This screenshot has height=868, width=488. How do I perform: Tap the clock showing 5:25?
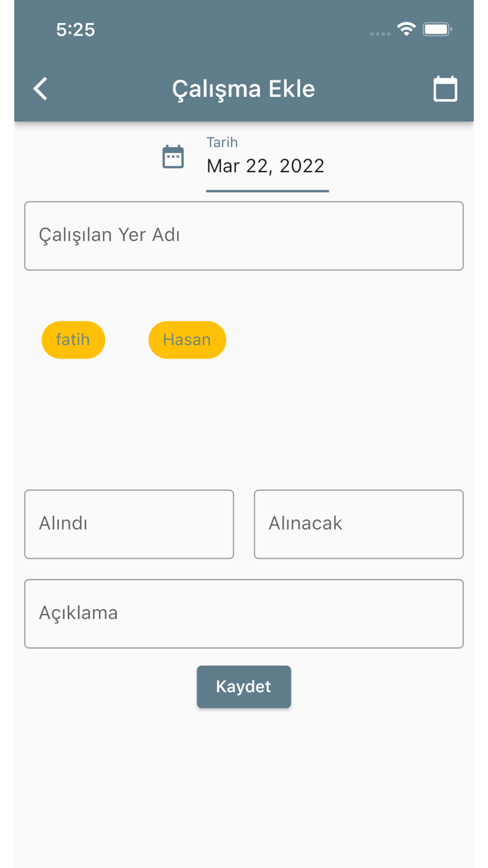(75, 30)
